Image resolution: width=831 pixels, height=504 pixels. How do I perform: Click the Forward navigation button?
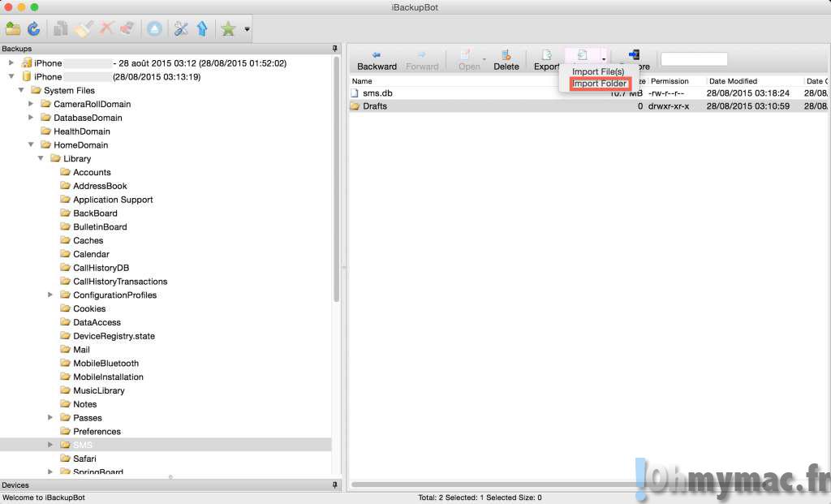[x=422, y=60]
